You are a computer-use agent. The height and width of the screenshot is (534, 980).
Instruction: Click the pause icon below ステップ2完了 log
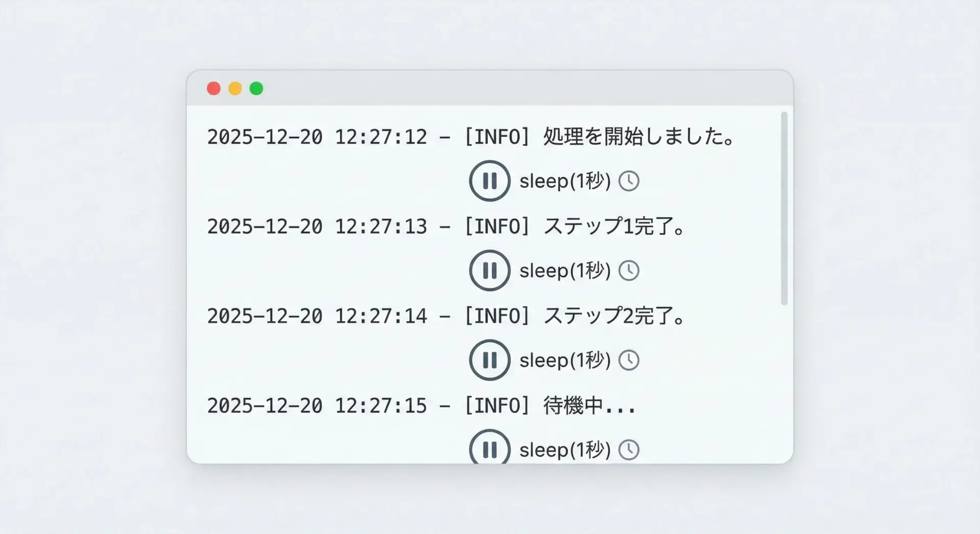coord(489,360)
